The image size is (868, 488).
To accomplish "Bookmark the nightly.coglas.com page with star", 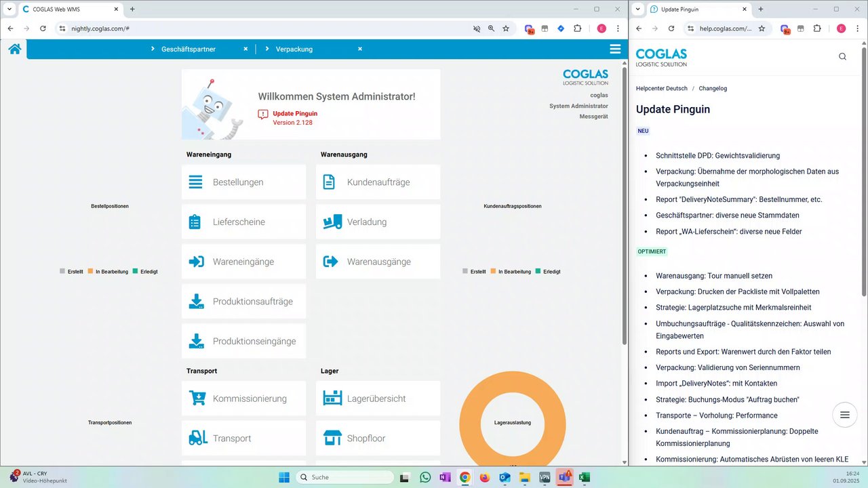I will pyautogui.click(x=506, y=28).
